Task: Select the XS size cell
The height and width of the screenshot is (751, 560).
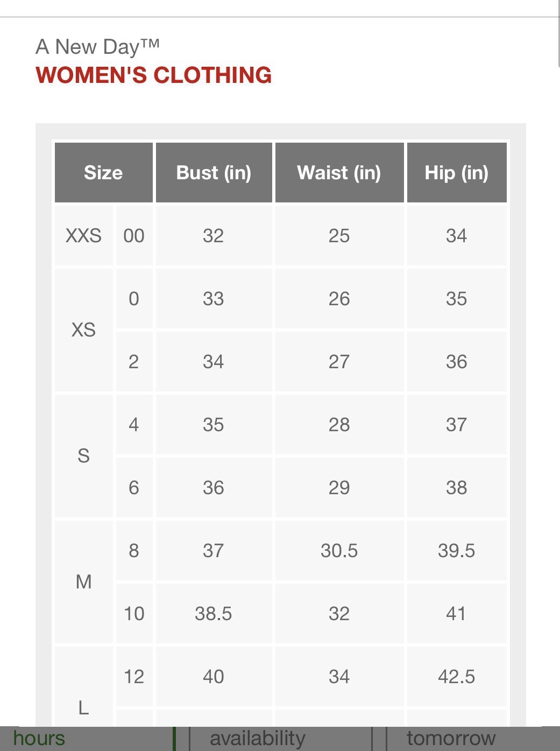Action: [x=83, y=330]
